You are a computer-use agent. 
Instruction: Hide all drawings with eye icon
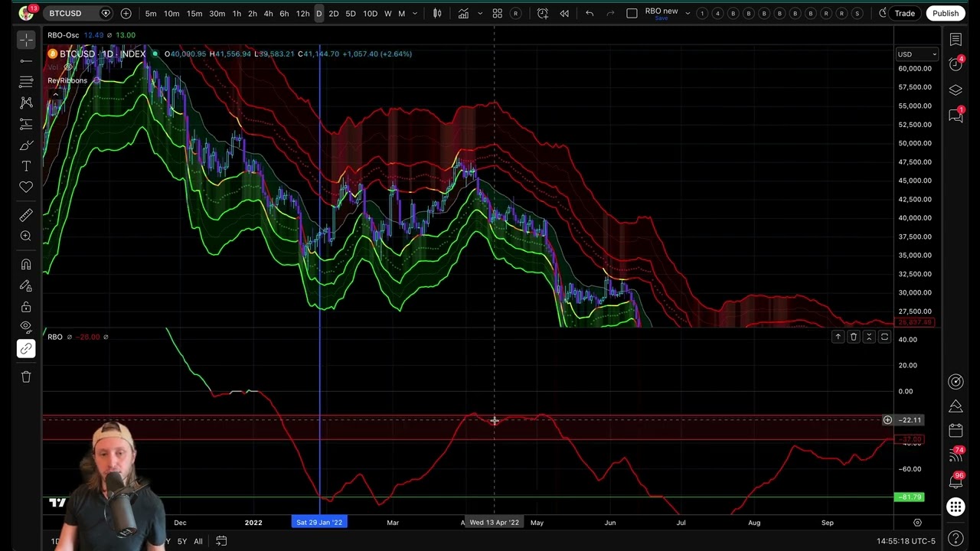[x=26, y=328]
